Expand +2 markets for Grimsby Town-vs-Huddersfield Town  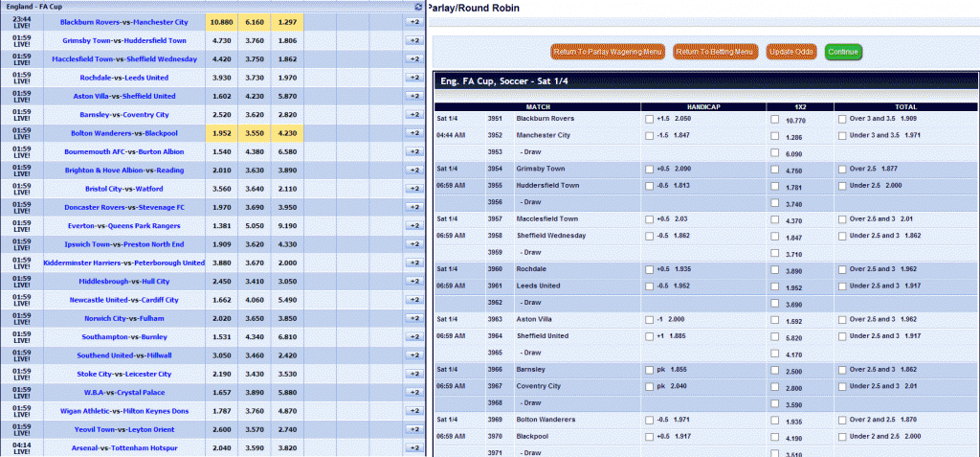point(413,40)
